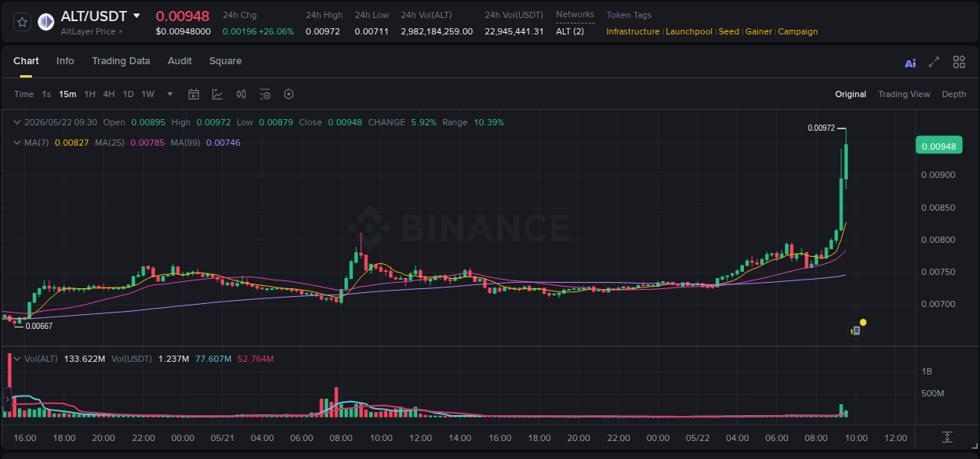Expand chart to fullscreen
The image size is (980, 459).
click(x=934, y=62)
